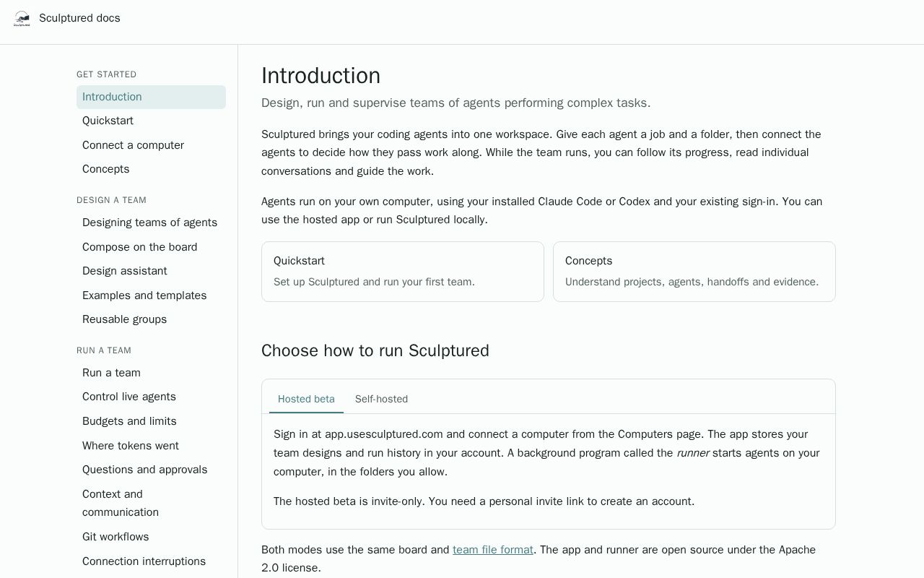Screen dimensions: 924x578
Task: Select Introduction in the sidebar
Action: 151,97
